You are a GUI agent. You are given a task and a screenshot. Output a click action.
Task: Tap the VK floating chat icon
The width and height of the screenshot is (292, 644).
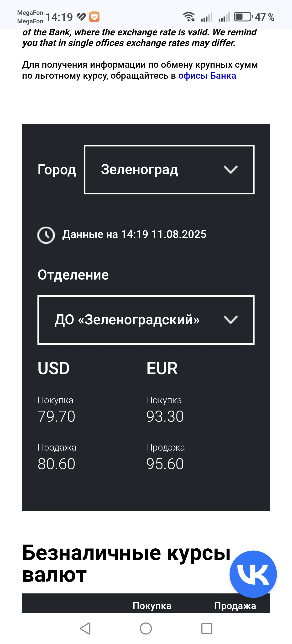click(x=253, y=574)
